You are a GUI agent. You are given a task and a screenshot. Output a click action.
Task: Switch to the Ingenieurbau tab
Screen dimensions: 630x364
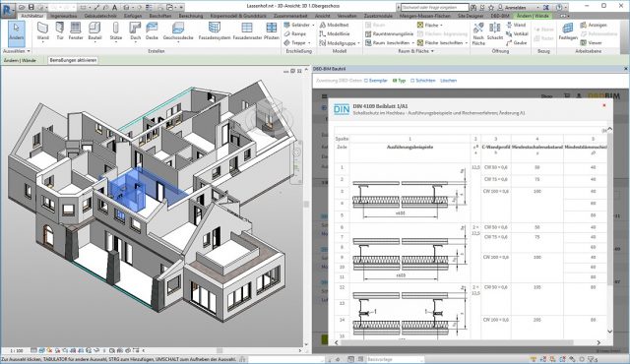click(63, 16)
